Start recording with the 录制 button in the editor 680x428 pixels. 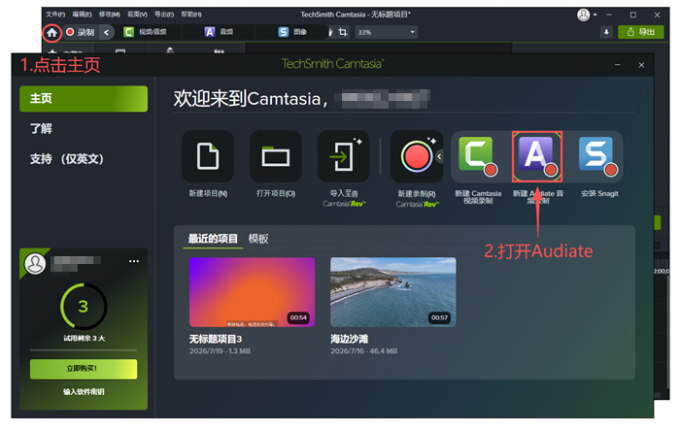80,32
